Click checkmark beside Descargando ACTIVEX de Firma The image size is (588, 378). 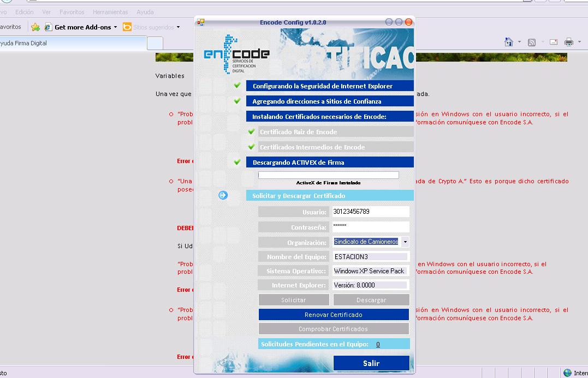click(x=237, y=162)
